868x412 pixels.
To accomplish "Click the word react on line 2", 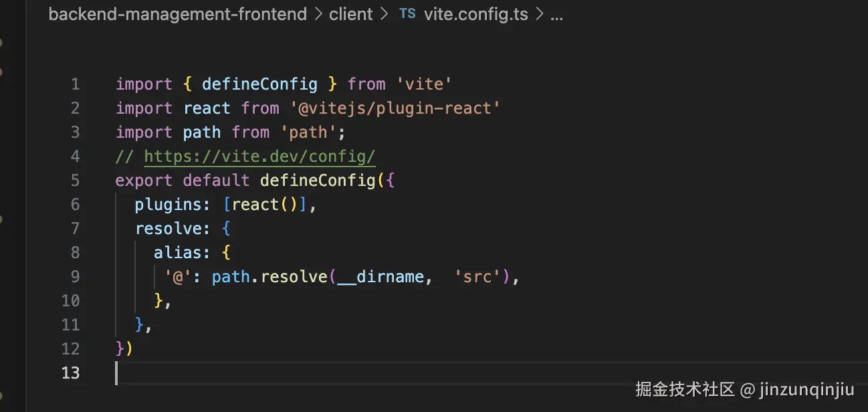I will point(207,108).
